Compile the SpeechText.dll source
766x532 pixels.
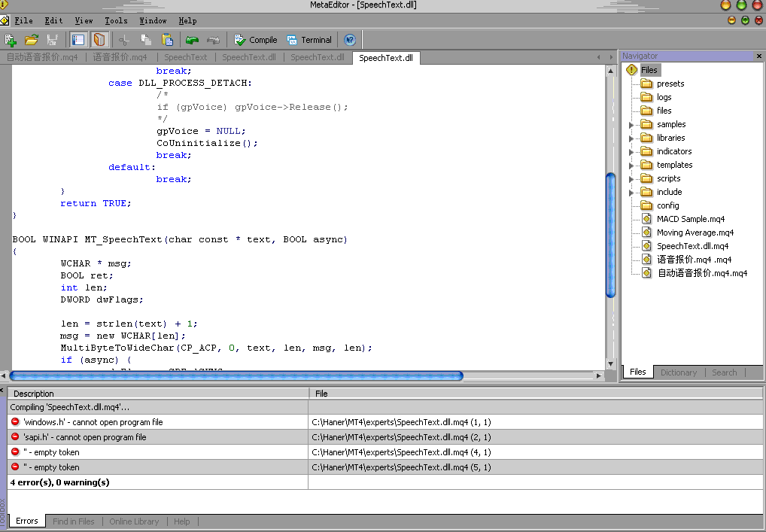coord(256,40)
